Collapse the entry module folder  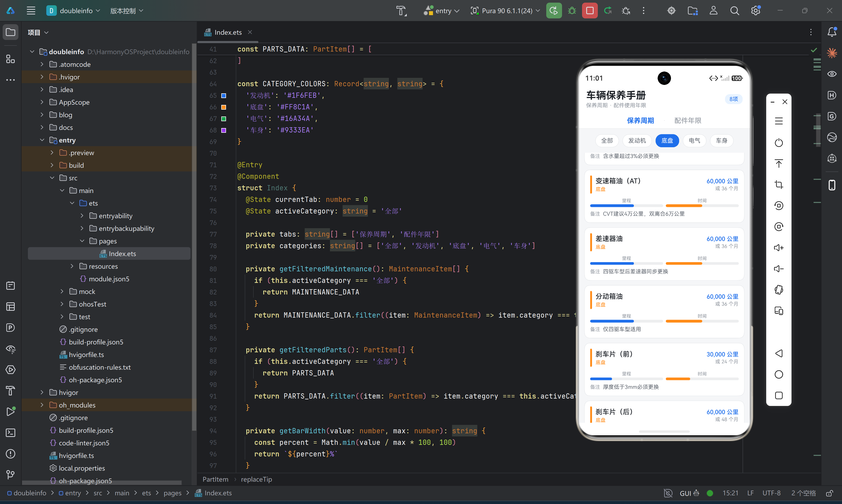(x=42, y=140)
